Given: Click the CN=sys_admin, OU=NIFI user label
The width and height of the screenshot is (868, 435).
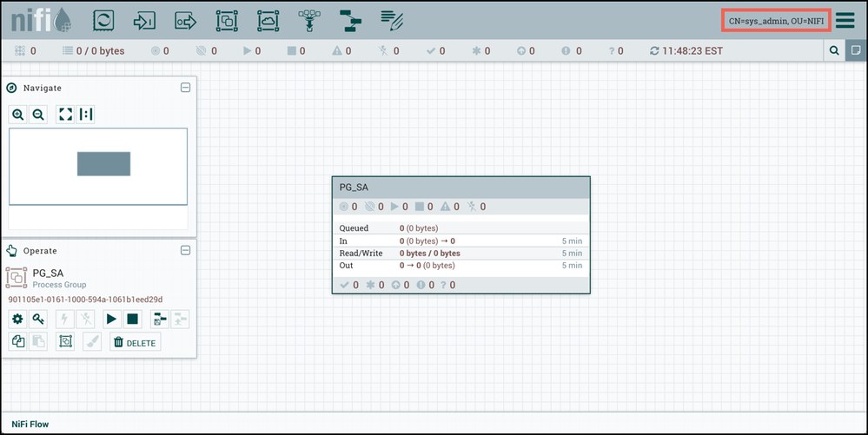Looking at the screenshot, I should (x=776, y=21).
